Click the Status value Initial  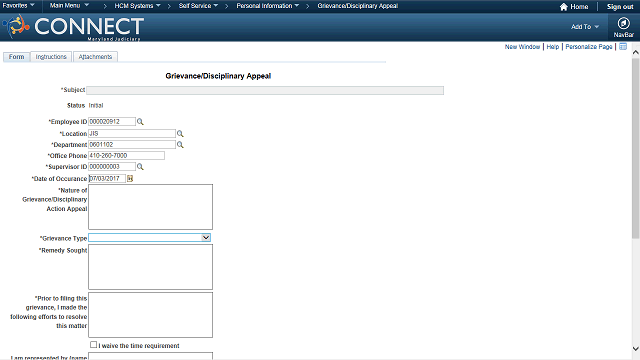click(x=96, y=105)
